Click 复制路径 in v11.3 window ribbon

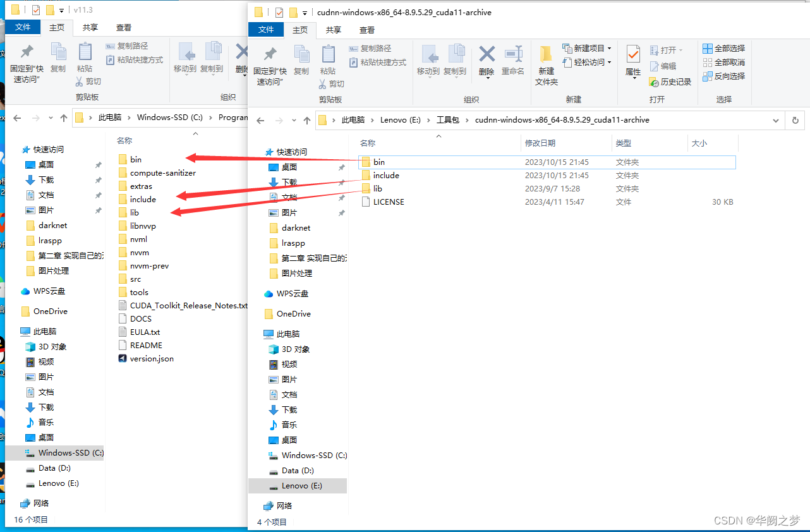click(x=127, y=45)
